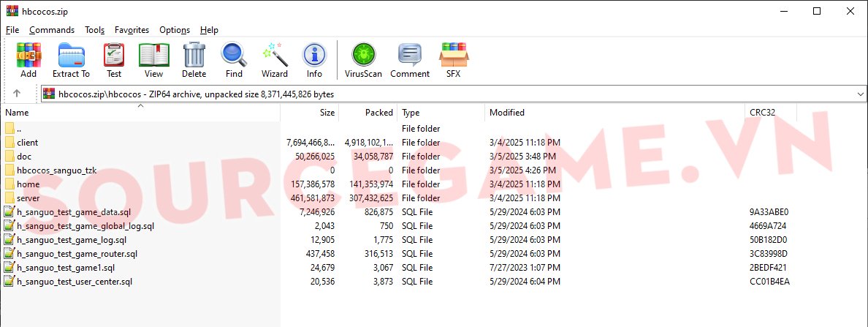The height and width of the screenshot is (327, 868).
Task: Show archive Info
Action: pos(314,59)
